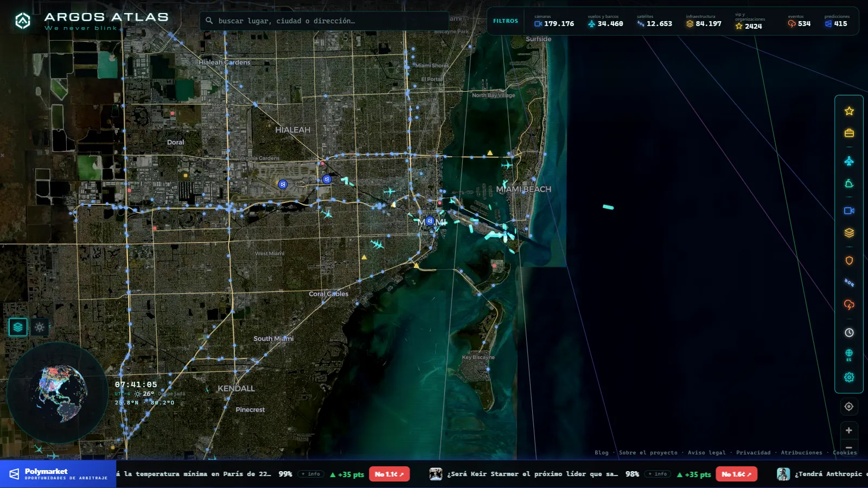Click the 'No 1.1¢' red button
Viewport: 868px width, 488px height.
[x=389, y=474]
